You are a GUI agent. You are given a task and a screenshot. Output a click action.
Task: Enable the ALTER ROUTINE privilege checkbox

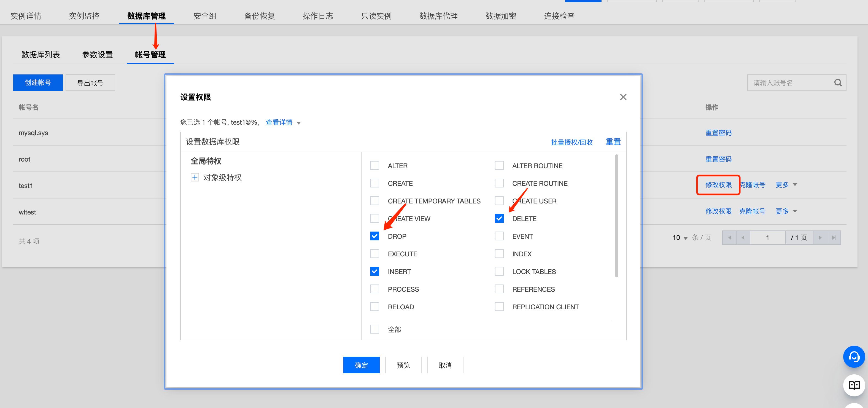499,166
